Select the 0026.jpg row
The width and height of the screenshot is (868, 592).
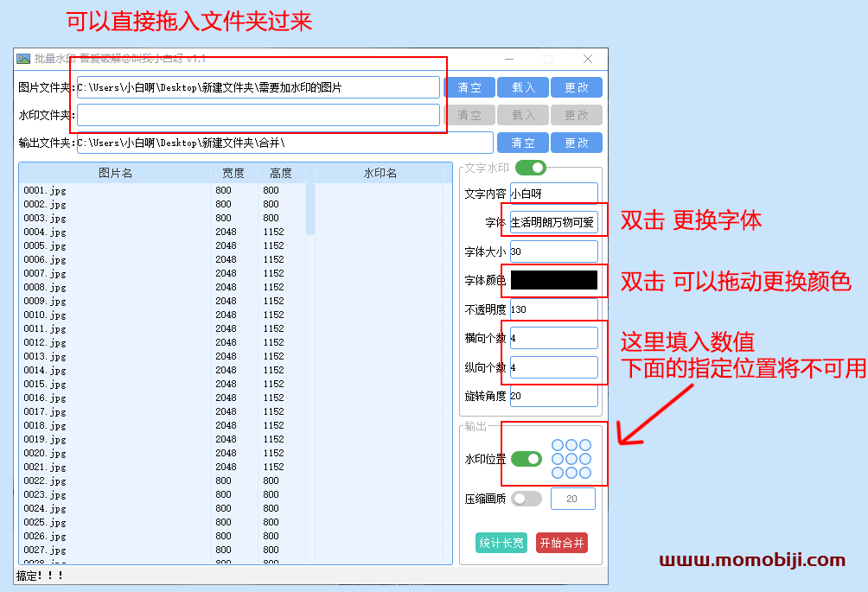[163, 536]
